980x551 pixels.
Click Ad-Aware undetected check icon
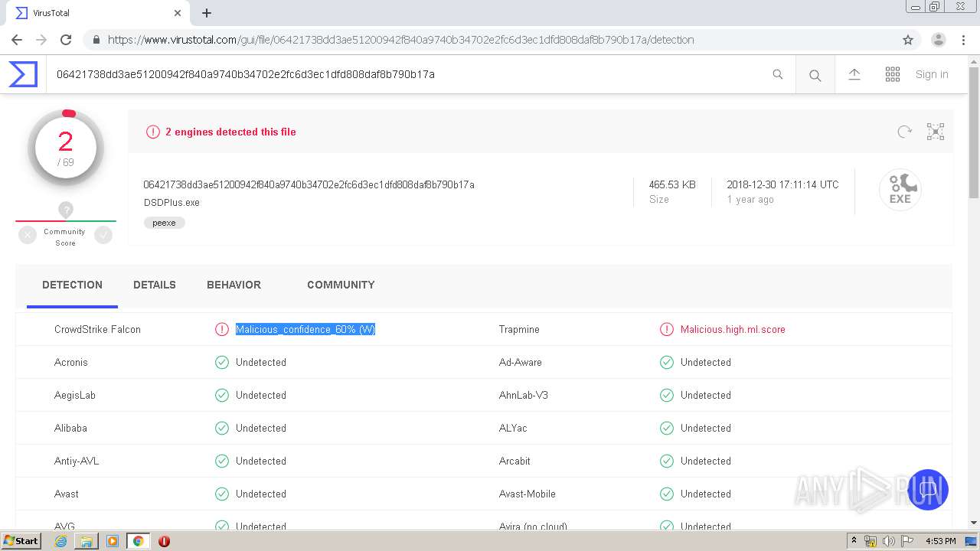tap(667, 362)
